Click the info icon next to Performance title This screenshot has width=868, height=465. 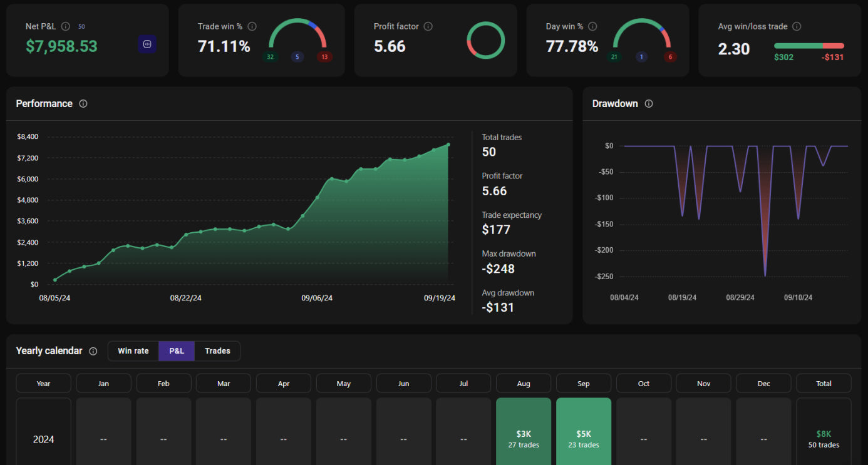[83, 104]
